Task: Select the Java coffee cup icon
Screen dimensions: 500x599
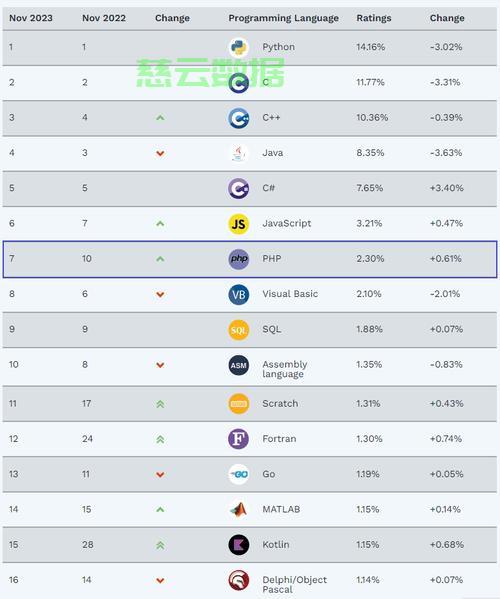Action: (238, 153)
